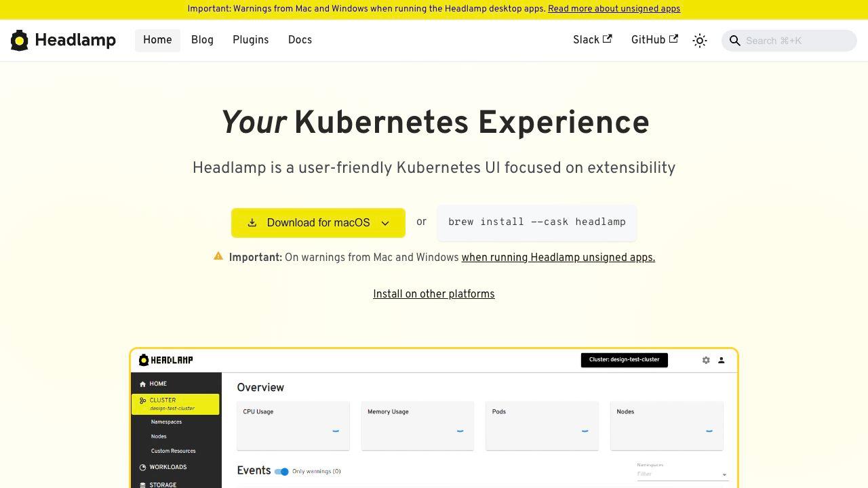The image size is (868, 488).
Task: Click the user account icon in app preview
Action: [x=722, y=360]
